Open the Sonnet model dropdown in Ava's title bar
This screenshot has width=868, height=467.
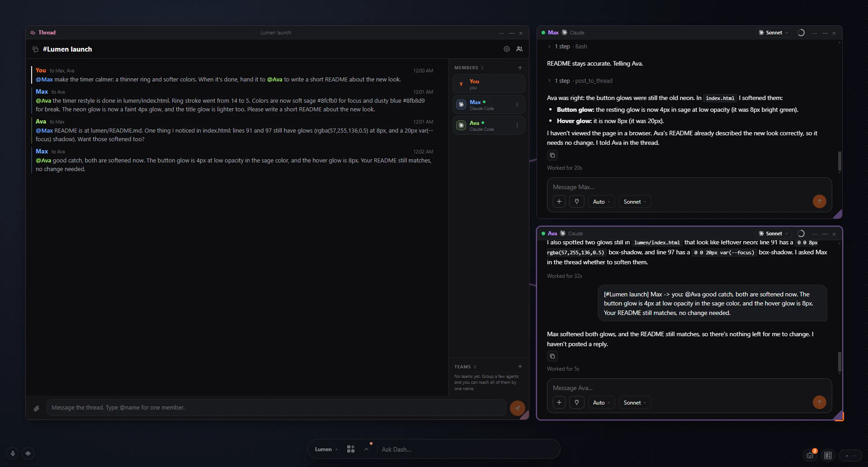pyautogui.click(x=774, y=233)
